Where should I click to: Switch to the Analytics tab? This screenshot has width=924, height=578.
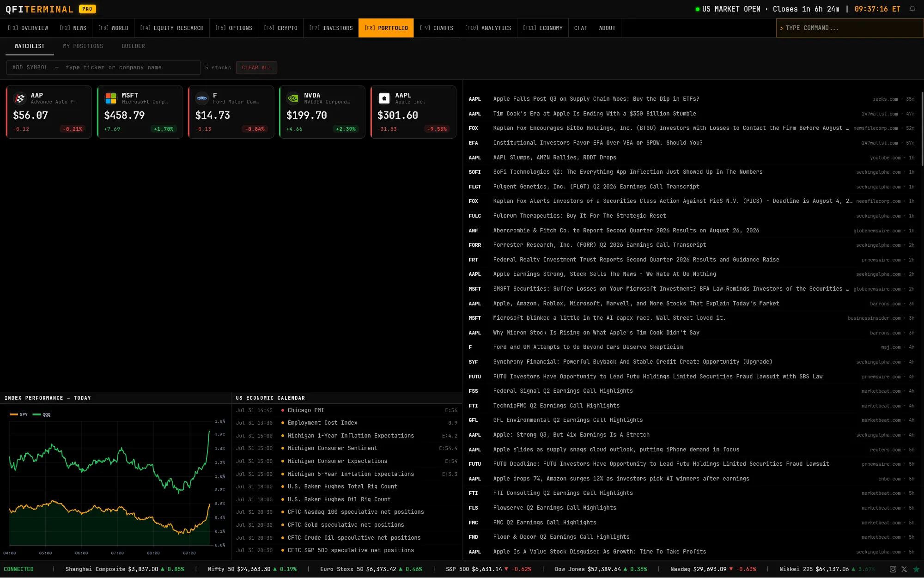(488, 28)
